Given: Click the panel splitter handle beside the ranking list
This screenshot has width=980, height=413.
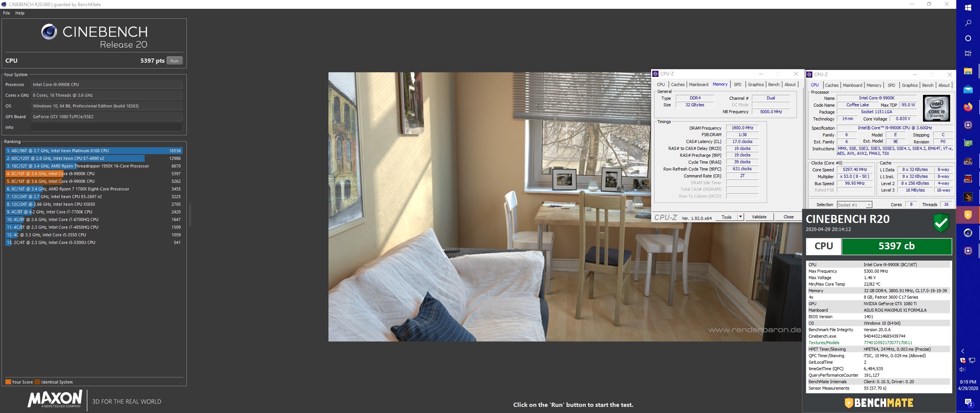Looking at the screenshot, I should click(190, 215).
